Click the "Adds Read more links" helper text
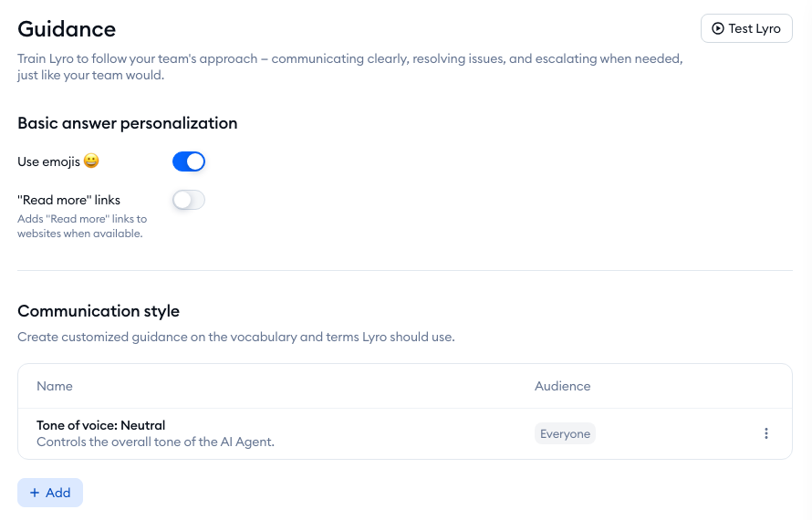Image resolution: width=812 pixels, height=520 pixels. pos(82,226)
